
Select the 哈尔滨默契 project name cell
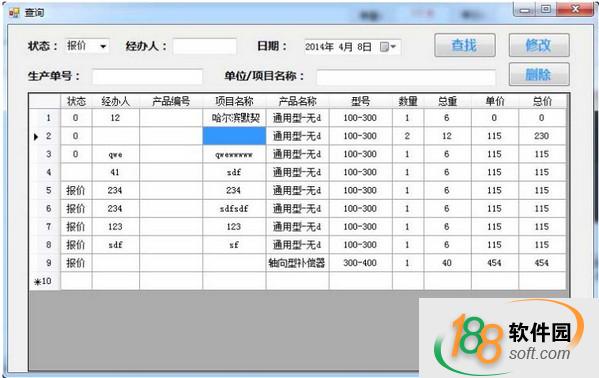234,118
